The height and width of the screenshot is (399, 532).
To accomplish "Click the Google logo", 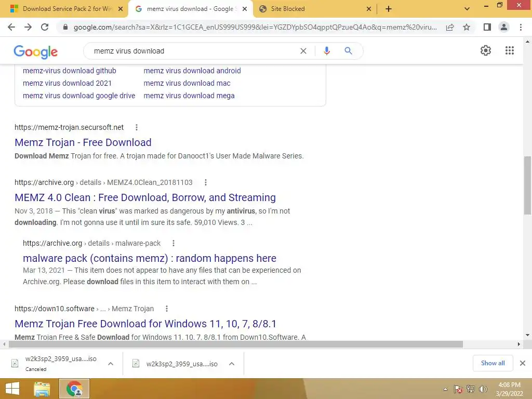I will [36, 51].
